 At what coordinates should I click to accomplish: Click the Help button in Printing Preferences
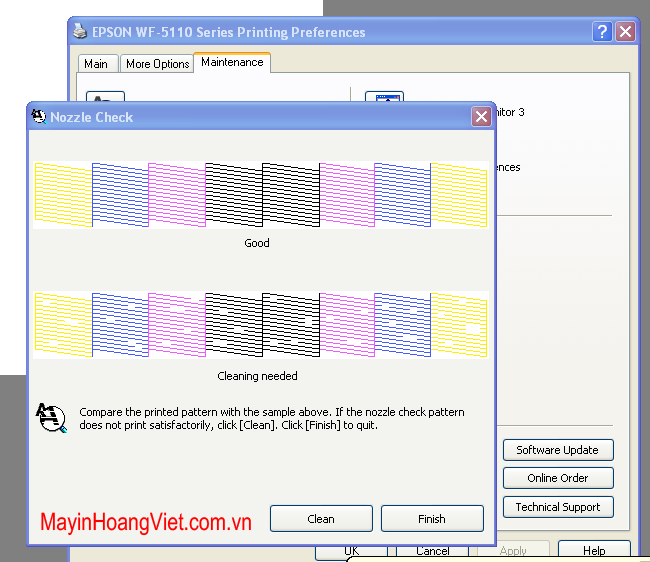tap(594, 550)
